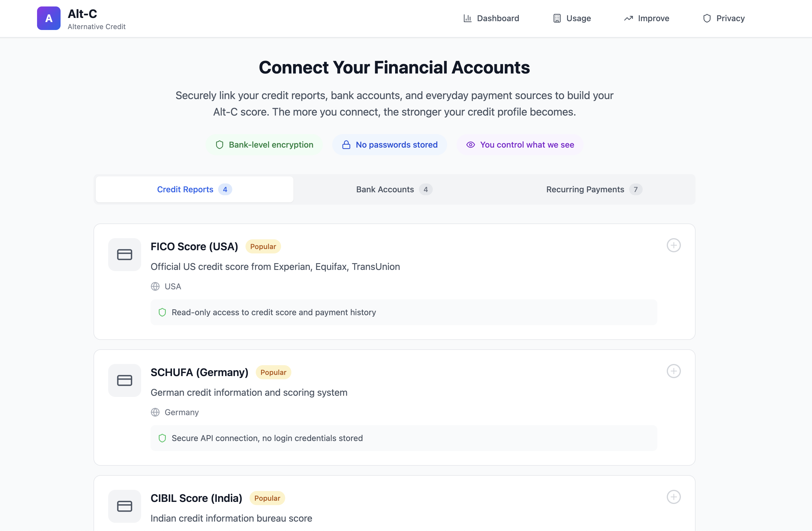Screen dimensions: 812x531
Task: Click the No passwords stored badge
Action: coord(390,145)
